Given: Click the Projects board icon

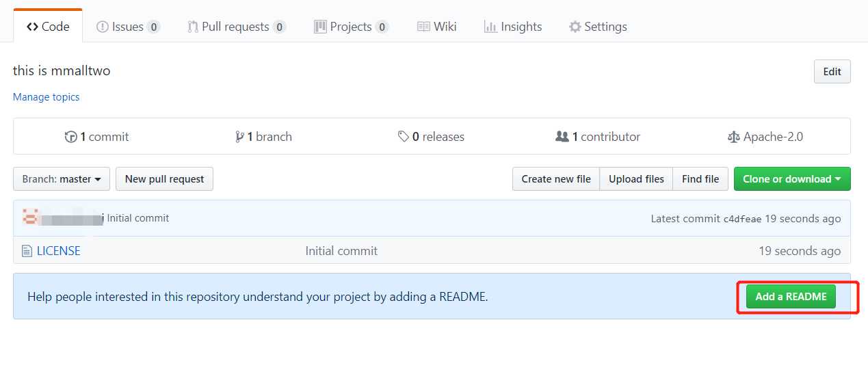Looking at the screenshot, I should click(320, 27).
